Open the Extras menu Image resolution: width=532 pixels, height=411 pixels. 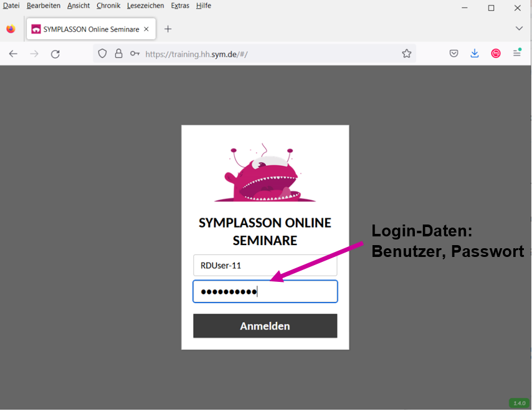coord(180,6)
